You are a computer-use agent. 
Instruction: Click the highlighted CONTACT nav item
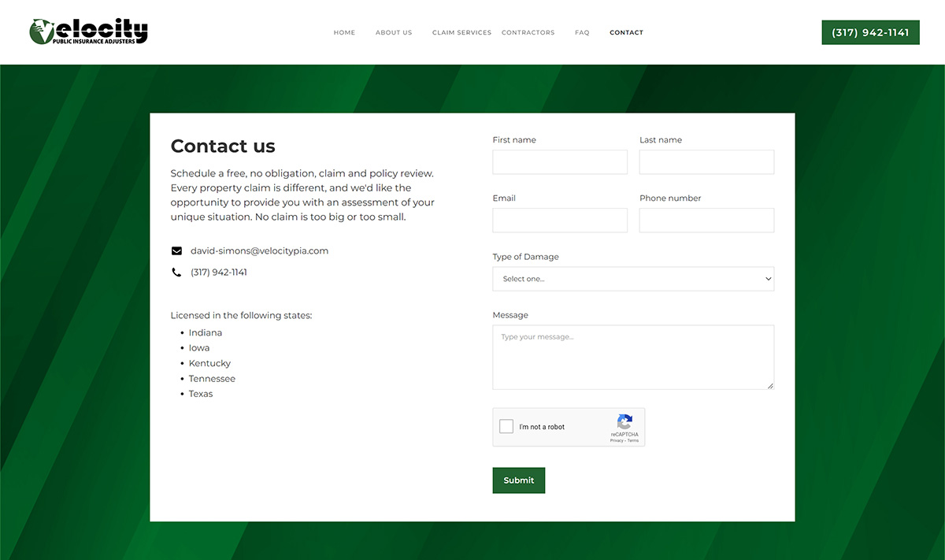coord(626,32)
